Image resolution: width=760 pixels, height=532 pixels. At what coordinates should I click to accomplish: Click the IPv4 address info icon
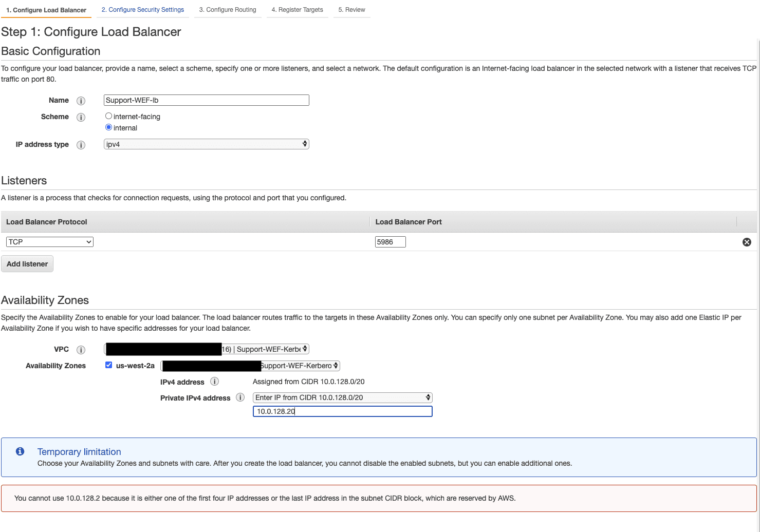tap(215, 382)
